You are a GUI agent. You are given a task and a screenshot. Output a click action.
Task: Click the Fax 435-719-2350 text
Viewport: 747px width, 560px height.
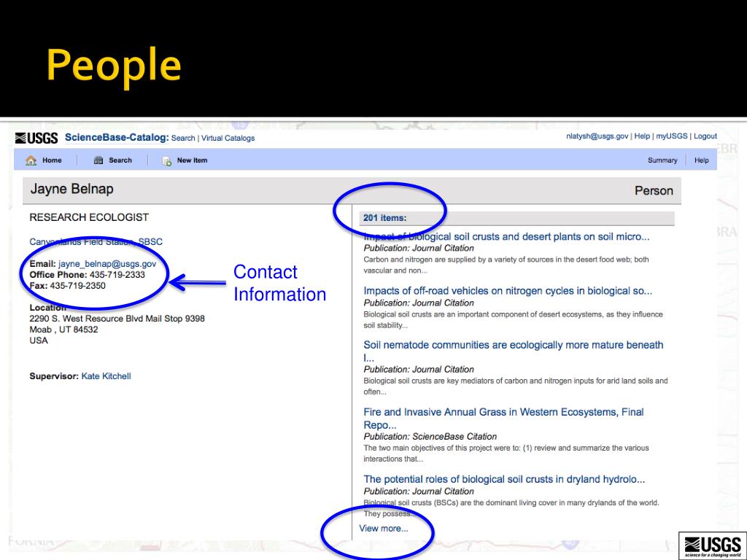[68, 286]
